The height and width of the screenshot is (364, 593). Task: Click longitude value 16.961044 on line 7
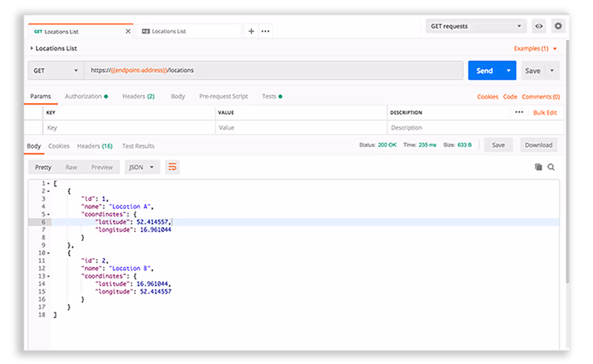pos(156,230)
